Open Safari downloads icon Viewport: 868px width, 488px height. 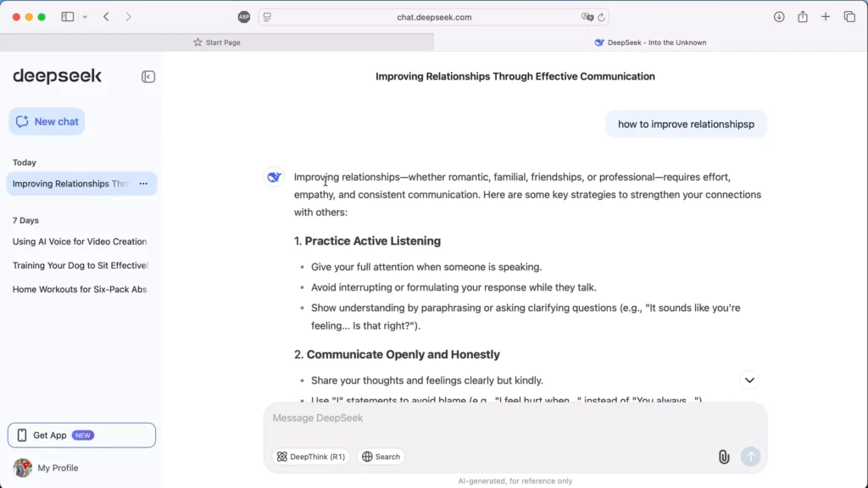[x=779, y=17]
